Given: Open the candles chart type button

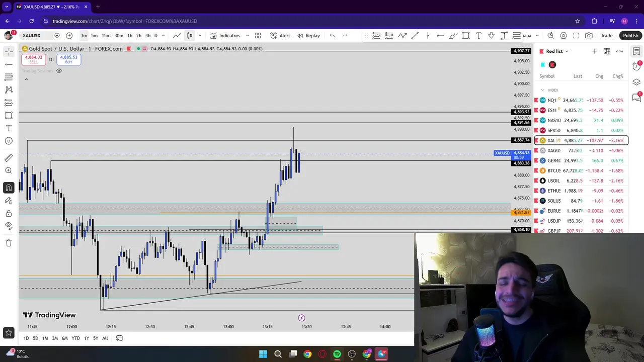Looking at the screenshot, I should 190,36.
